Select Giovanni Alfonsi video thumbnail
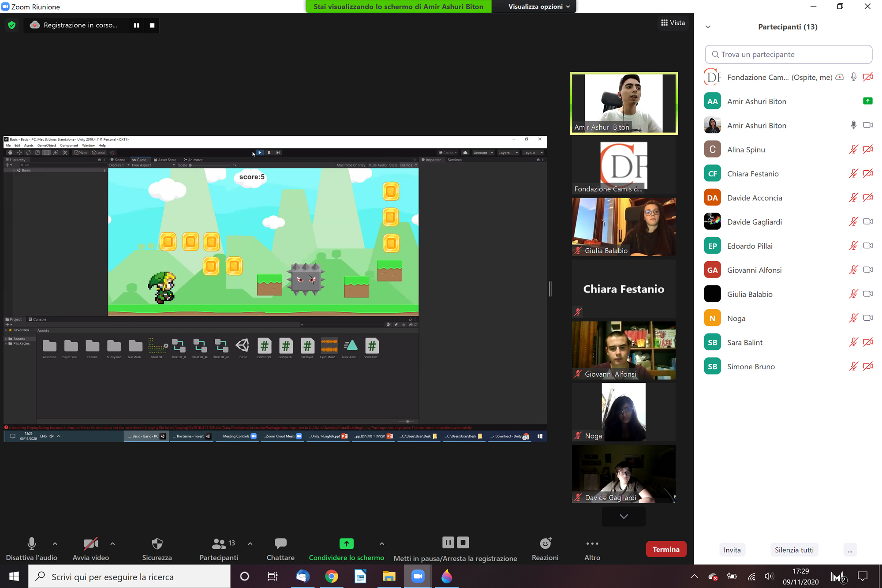 click(x=624, y=350)
